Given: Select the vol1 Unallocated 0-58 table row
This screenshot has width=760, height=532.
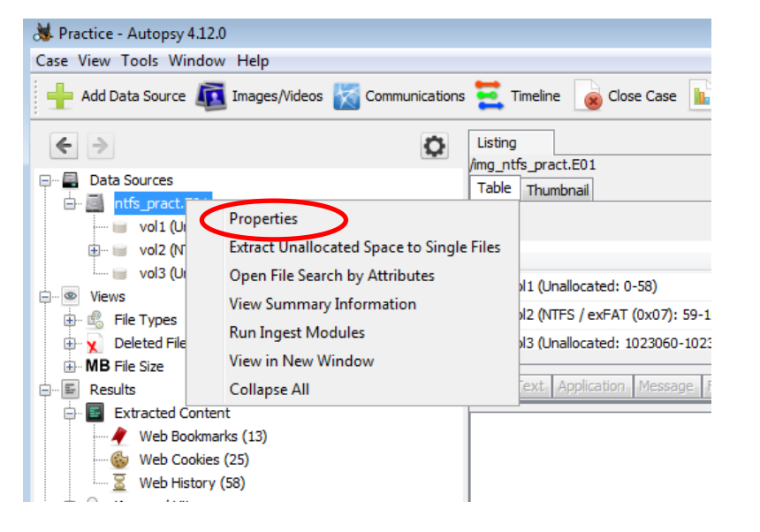Looking at the screenshot, I should tap(615, 286).
